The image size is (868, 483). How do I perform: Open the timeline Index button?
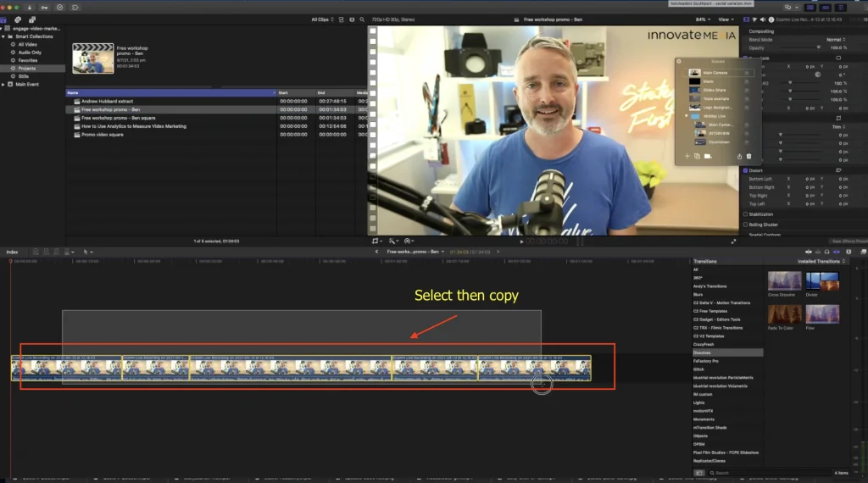point(12,252)
